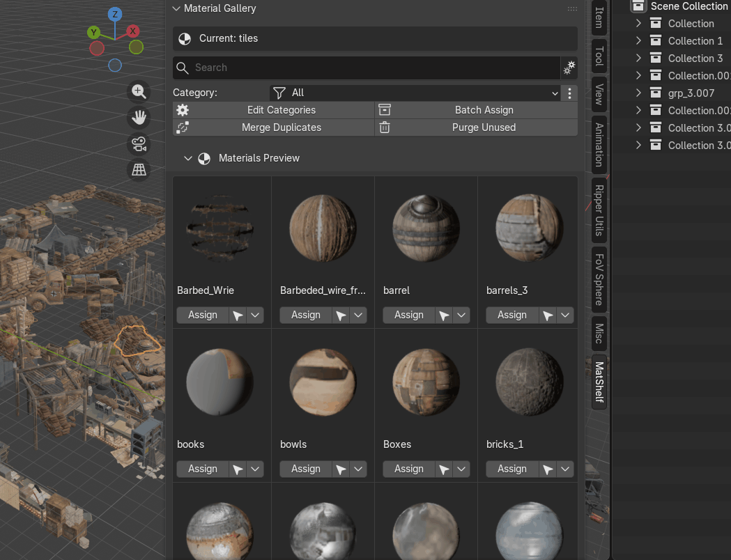Select the pan hand viewport icon
731x560 pixels.
coord(139,118)
